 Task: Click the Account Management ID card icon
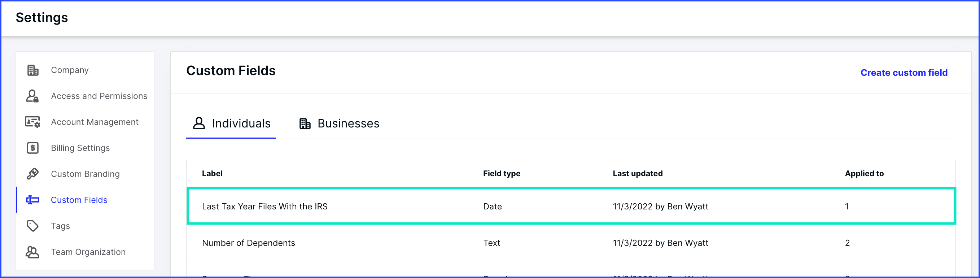pyautogui.click(x=32, y=122)
